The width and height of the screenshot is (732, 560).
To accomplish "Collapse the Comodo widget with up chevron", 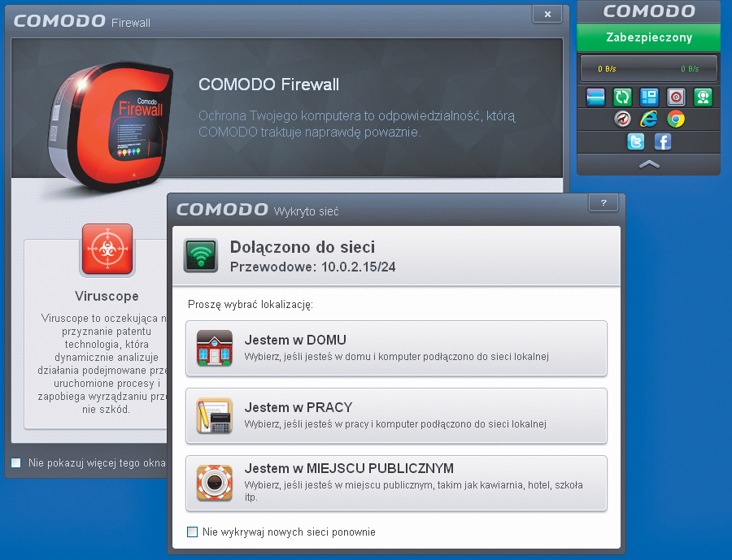I will click(x=649, y=164).
